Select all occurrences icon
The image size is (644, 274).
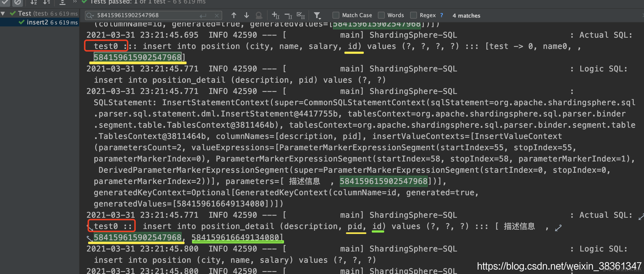pyautogui.click(x=301, y=15)
